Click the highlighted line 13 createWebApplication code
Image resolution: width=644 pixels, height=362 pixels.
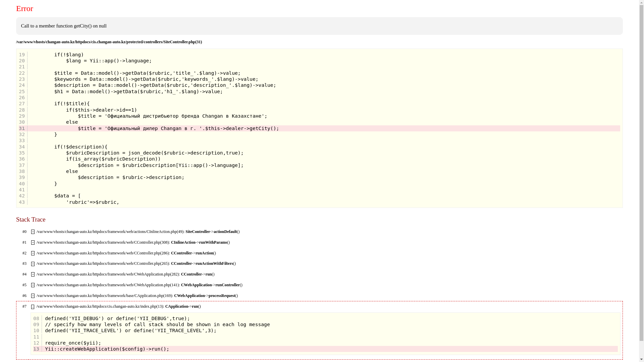[x=107, y=349]
